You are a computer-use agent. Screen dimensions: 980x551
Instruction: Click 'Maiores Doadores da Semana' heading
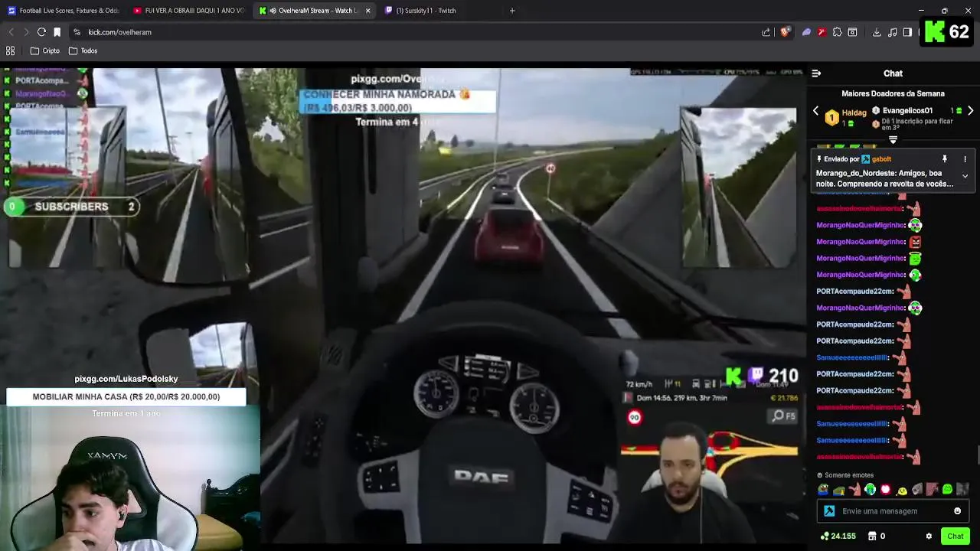point(893,93)
